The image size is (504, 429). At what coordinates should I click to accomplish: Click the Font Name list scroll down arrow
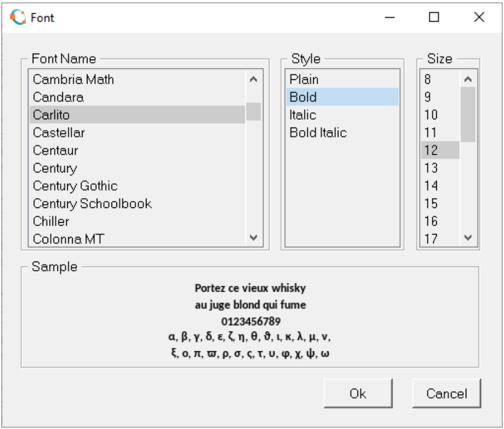(253, 238)
